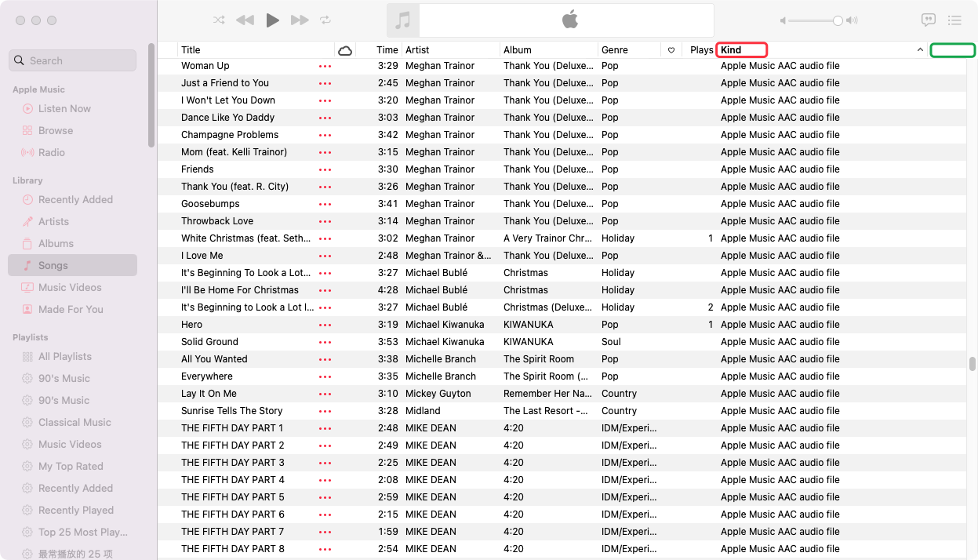Sort songs by Time column

(379, 49)
